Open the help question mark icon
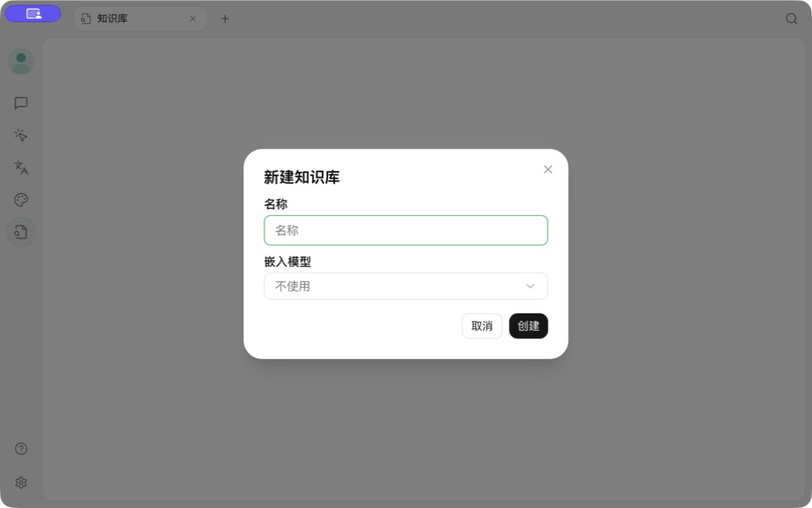This screenshot has width=812, height=508. click(x=20, y=449)
